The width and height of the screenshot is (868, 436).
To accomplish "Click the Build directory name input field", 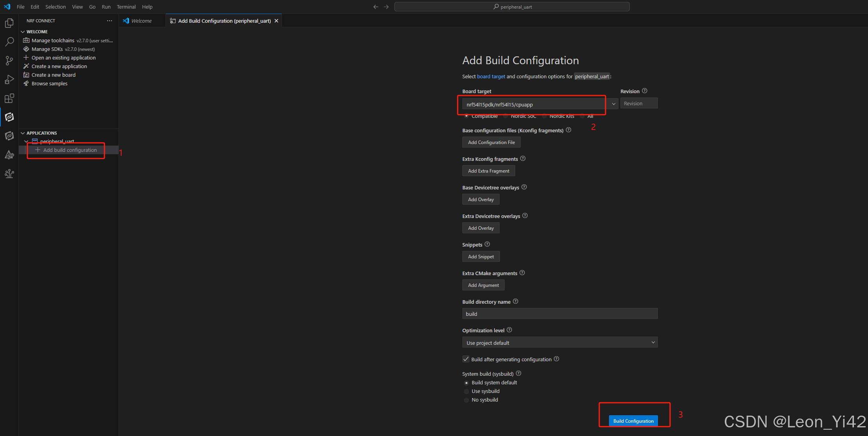I will point(560,314).
